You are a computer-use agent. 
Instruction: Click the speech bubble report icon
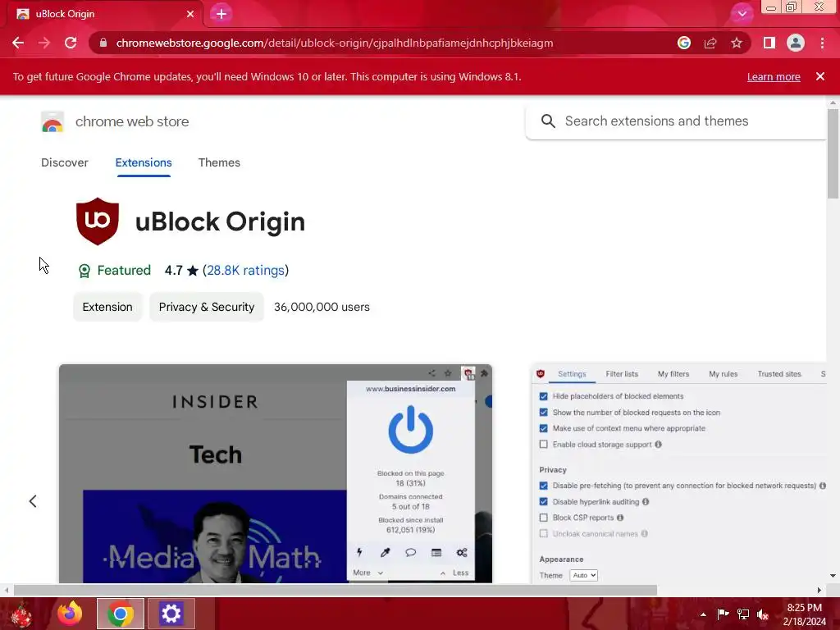(410, 552)
